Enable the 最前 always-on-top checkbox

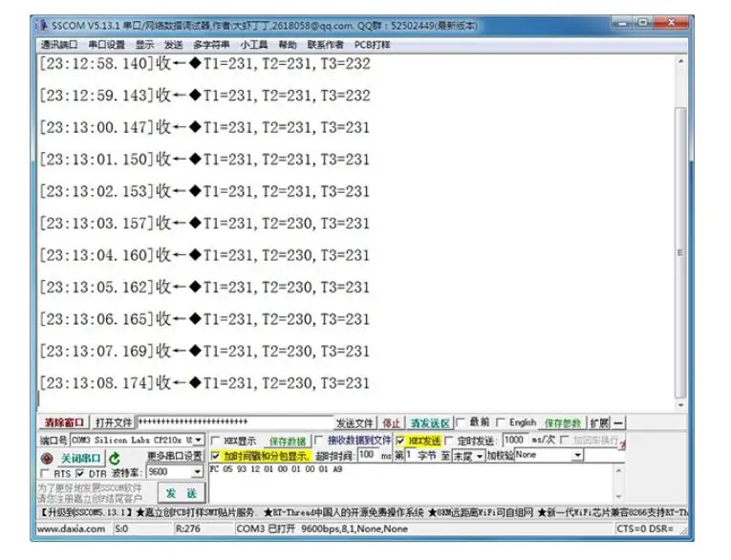click(461, 422)
